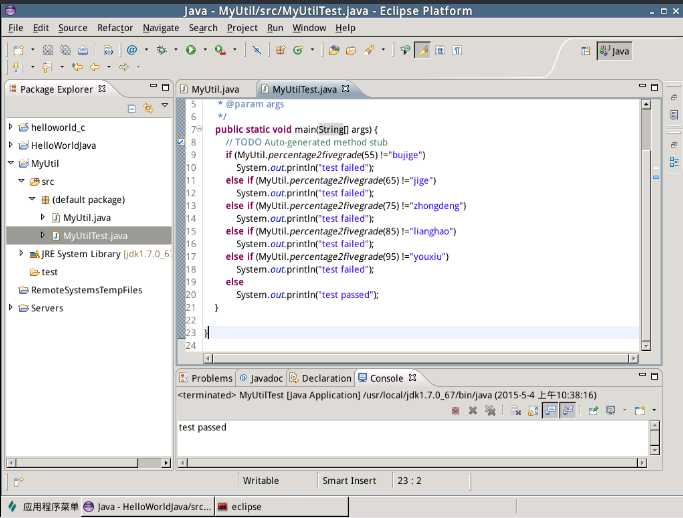Click the Java perspective button
The width and height of the screenshot is (683, 518).
[x=614, y=51]
